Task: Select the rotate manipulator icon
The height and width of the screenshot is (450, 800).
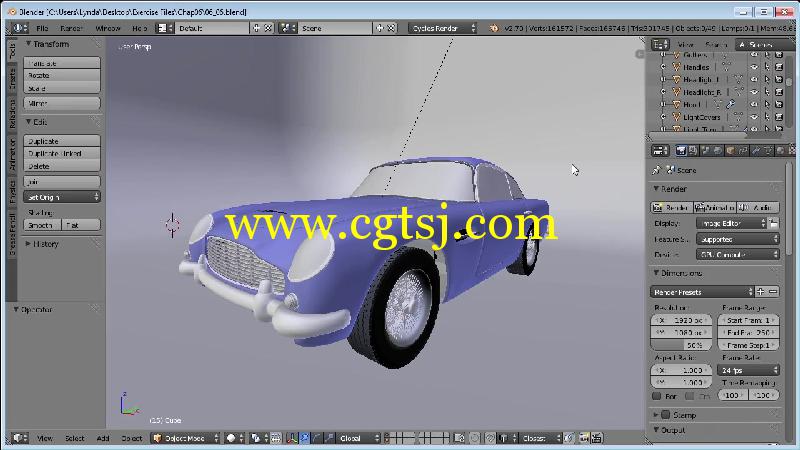Action: point(317,438)
